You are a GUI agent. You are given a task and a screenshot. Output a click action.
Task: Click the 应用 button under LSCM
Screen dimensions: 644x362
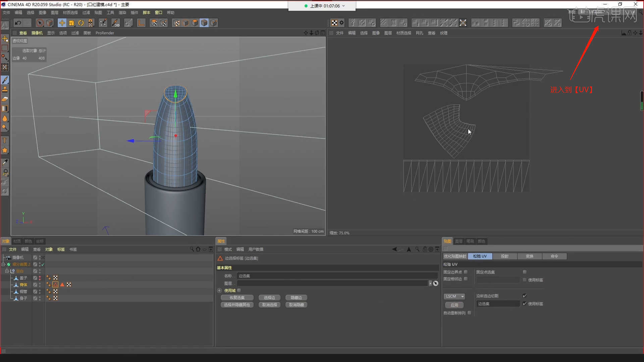454,305
